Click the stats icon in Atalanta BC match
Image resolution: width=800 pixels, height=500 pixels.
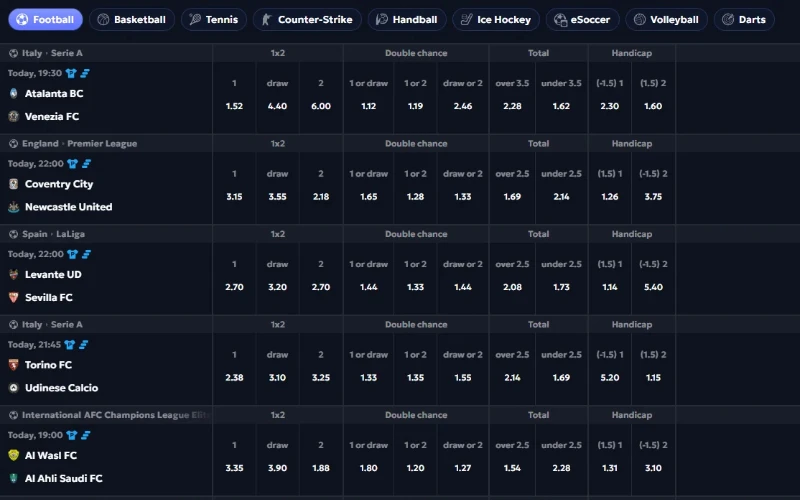[85, 73]
